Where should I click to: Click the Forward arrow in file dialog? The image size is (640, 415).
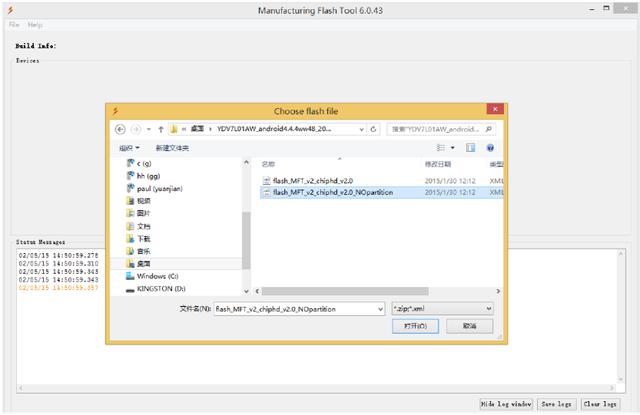(136, 129)
